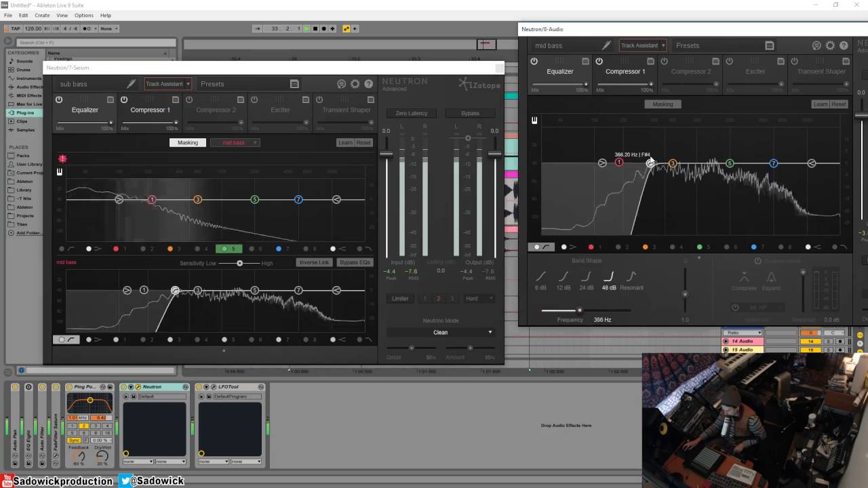Open the Neutrino Mode Clean dropdown
The width and height of the screenshot is (868, 488).
[x=440, y=332]
